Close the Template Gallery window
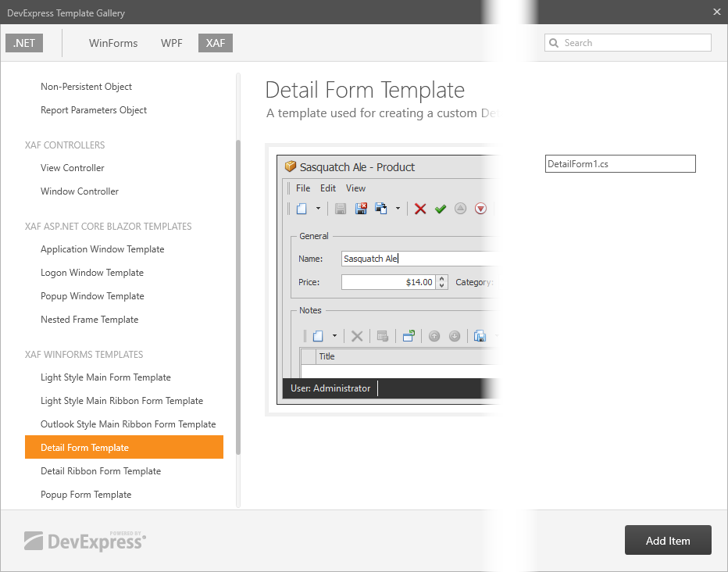 point(717,12)
